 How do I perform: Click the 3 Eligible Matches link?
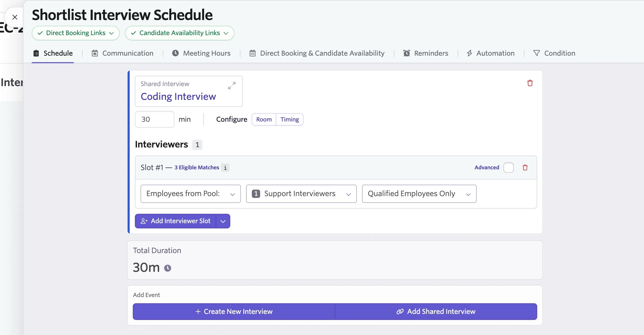pos(197,167)
